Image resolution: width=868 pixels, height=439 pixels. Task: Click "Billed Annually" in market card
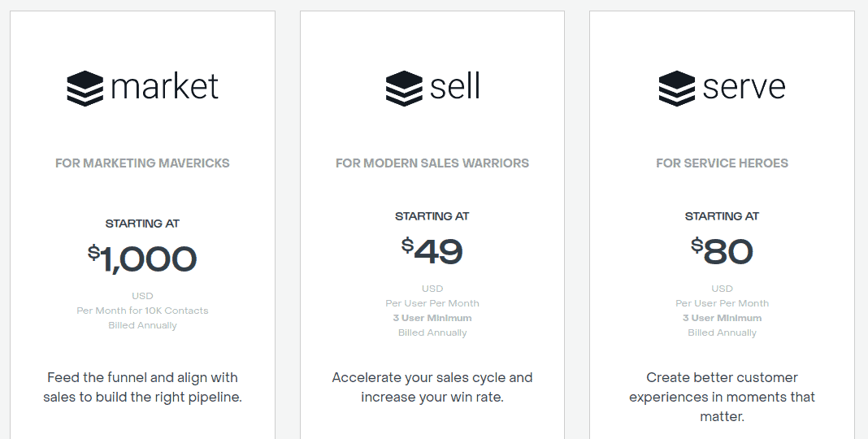click(x=142, y=325)
